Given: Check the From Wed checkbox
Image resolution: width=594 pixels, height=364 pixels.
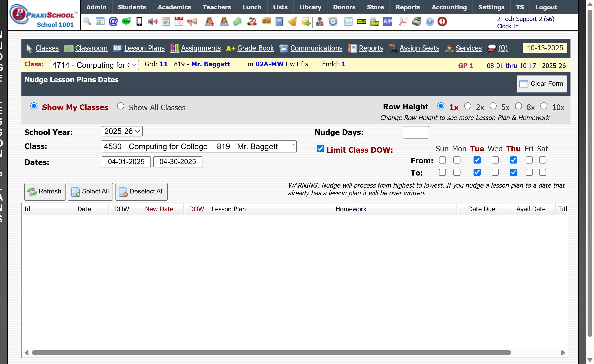Looking at the screenshot, I should tap(495, 160).
